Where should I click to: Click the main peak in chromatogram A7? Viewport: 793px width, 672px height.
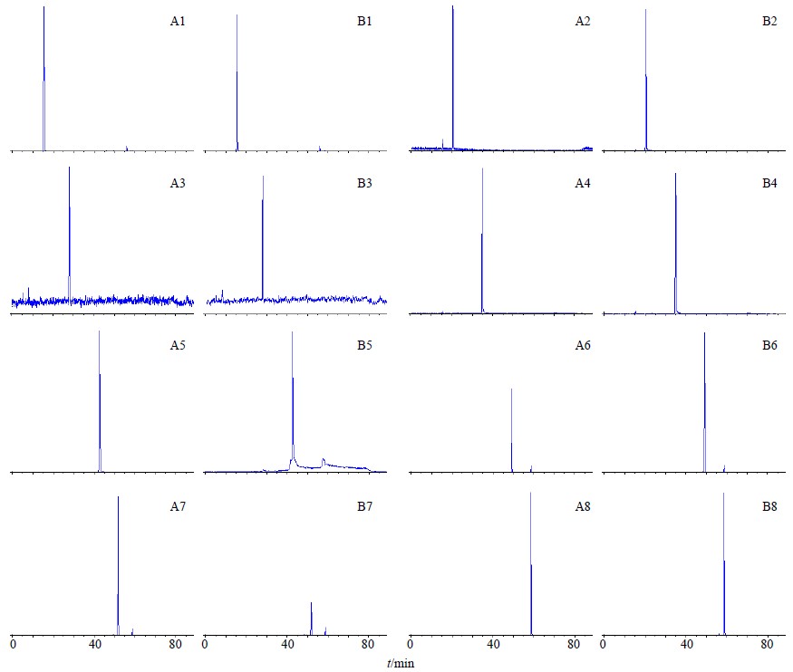tap(119, 565)
